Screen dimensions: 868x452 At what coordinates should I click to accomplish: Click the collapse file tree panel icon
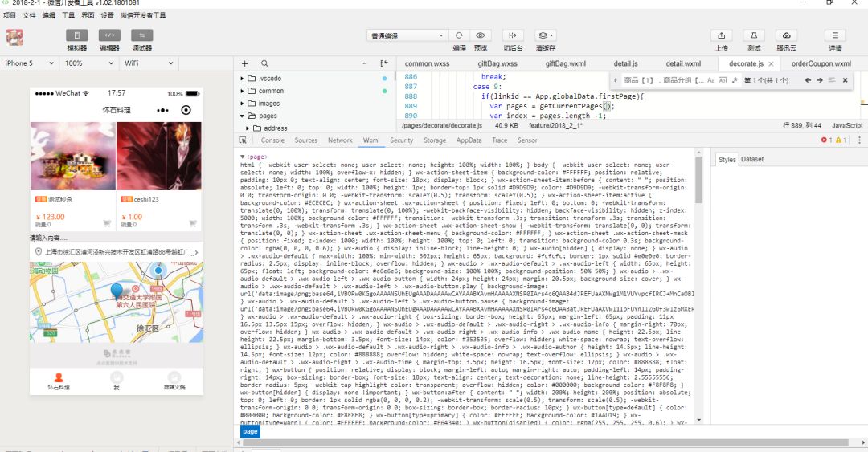[x=384, y=63]
